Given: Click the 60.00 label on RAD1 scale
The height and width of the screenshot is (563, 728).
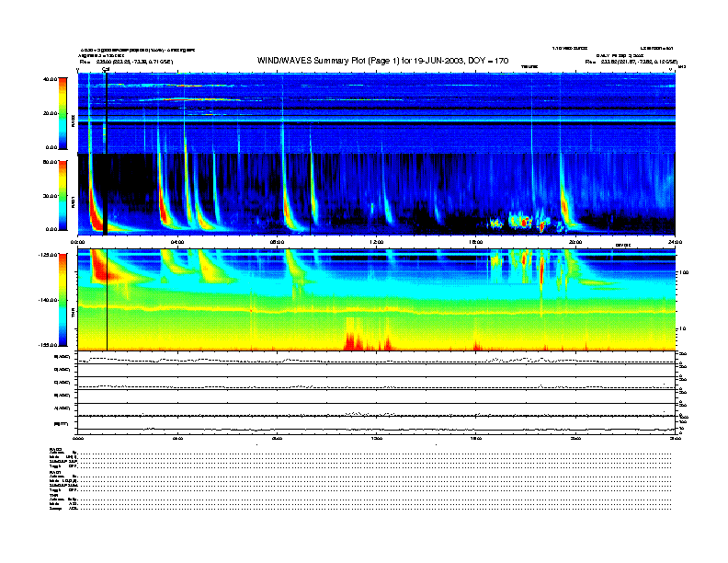Looking at the screenshot, I should tap(51, 162).
